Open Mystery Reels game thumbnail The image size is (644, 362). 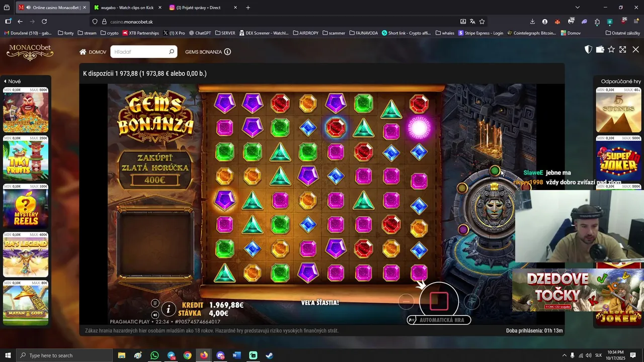pyautogui.click(x=26, y=207)
